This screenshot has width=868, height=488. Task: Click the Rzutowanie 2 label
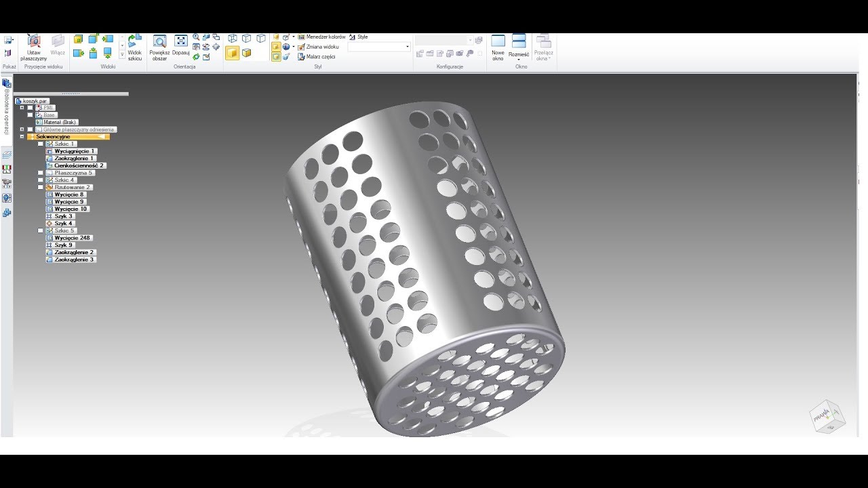pyautogui.click(x=73, y=187)
